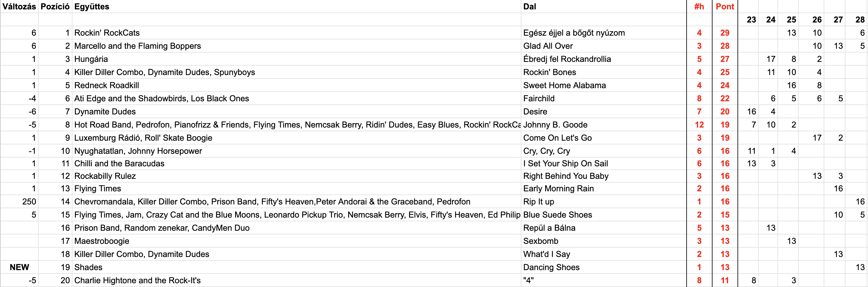Click the Glad All Over song cell

point(548,46)
